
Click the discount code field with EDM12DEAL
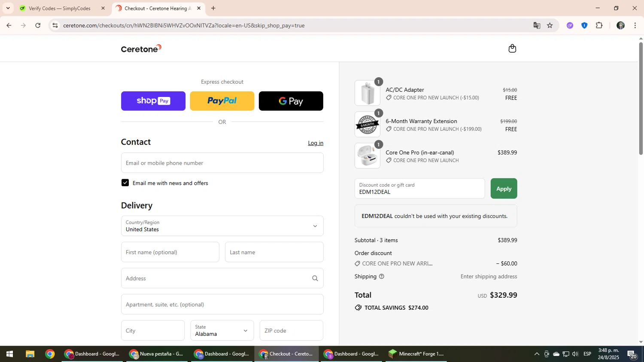(x=419, y=189)
